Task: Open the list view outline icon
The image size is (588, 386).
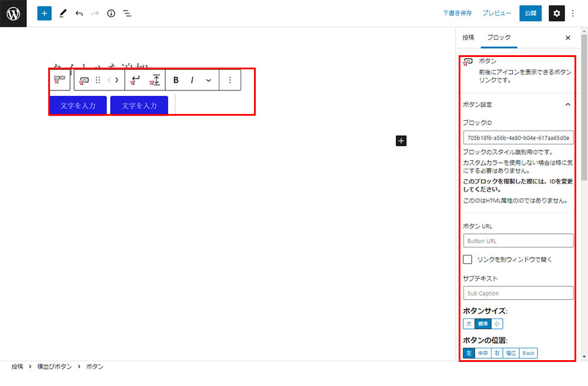Action: 127,13
